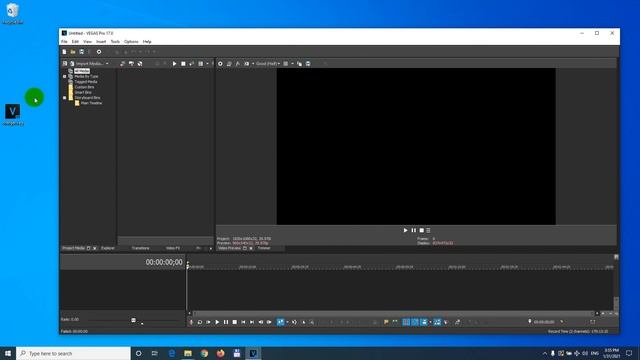
Task: Open Tools menu
Action: (x=115, y=42)
